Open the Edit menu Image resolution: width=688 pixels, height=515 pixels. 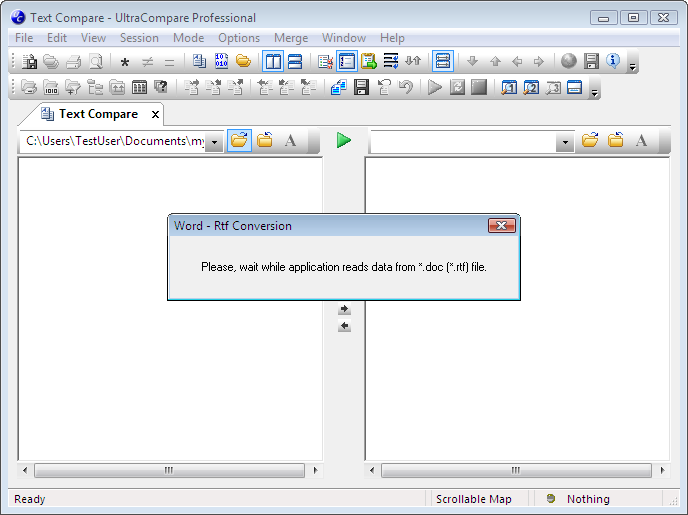57,38
